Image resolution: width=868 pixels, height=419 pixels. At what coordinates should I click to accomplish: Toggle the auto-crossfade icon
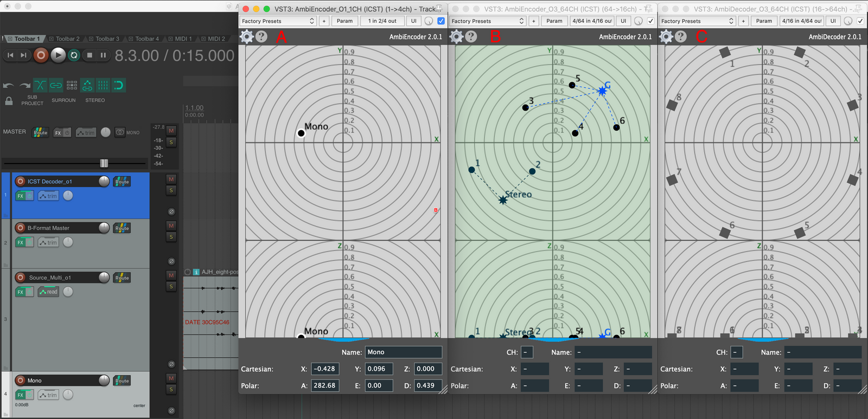tap(40, 85)
